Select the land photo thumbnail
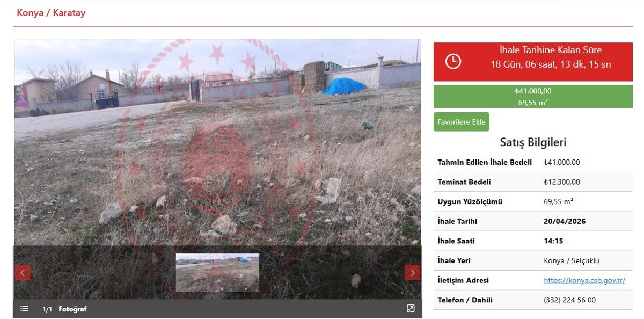This screenshot has height=319, width=644. tap(217, 273)
